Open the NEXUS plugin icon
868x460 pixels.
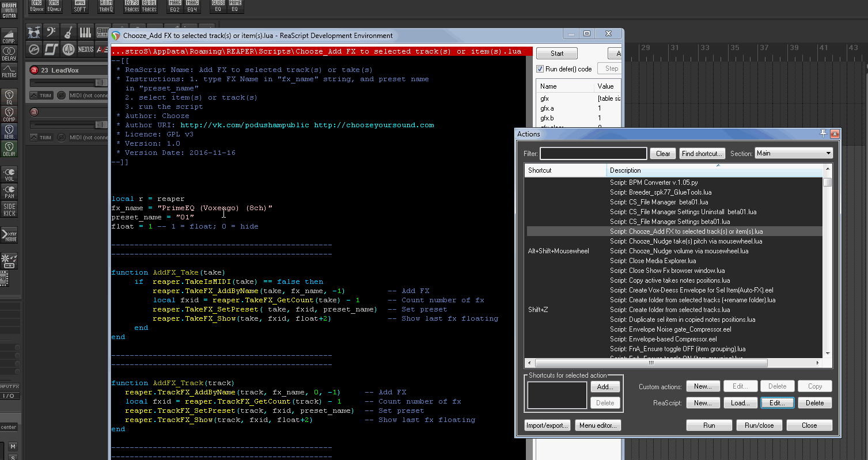click(85, 50)
